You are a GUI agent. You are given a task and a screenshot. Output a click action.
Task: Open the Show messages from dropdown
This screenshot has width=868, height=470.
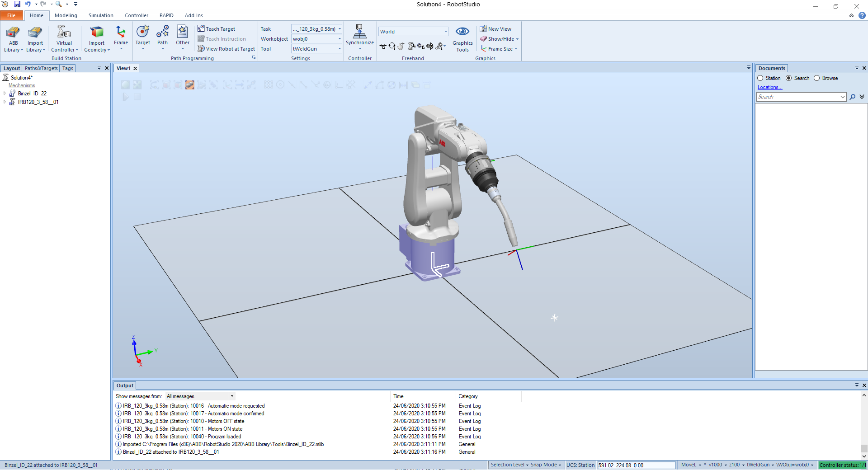point(232,396)
